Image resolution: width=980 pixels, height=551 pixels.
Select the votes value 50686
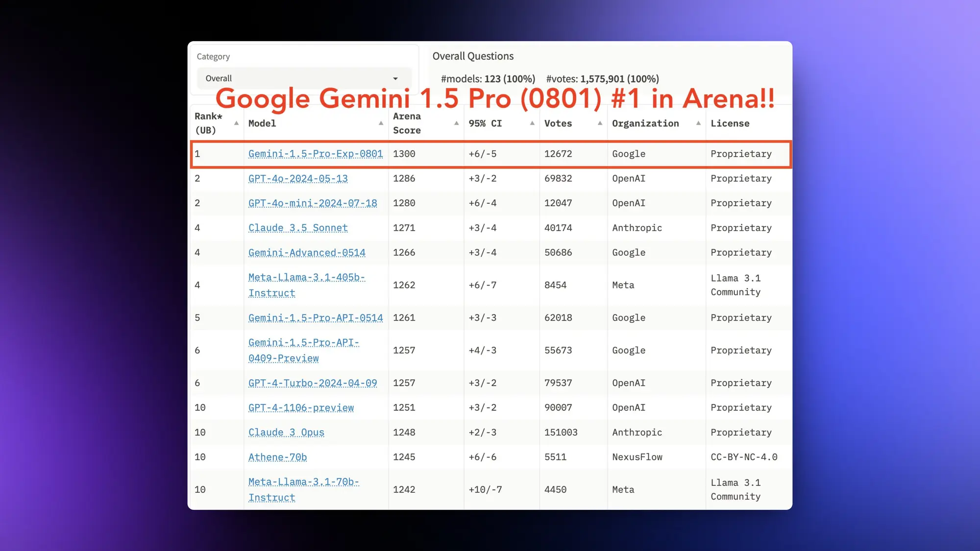[558, 252]
